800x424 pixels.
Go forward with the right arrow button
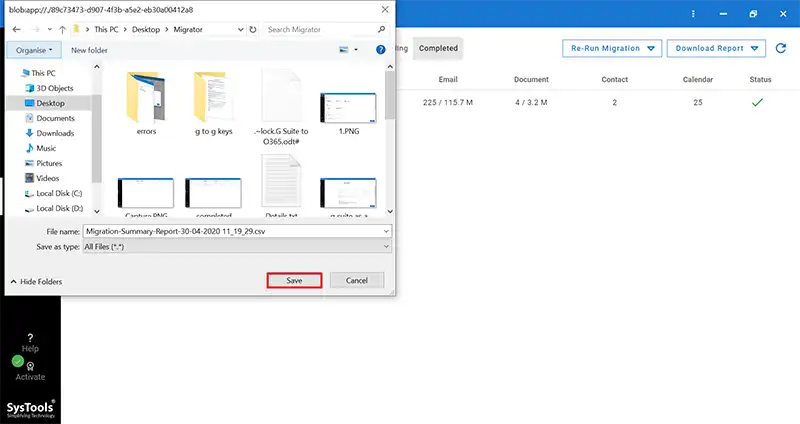35,30
